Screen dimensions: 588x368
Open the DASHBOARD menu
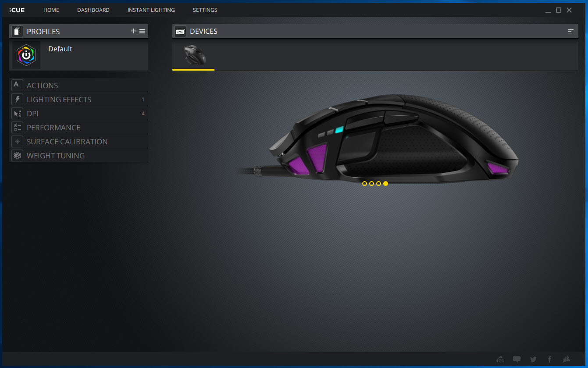tap(93, 10)
